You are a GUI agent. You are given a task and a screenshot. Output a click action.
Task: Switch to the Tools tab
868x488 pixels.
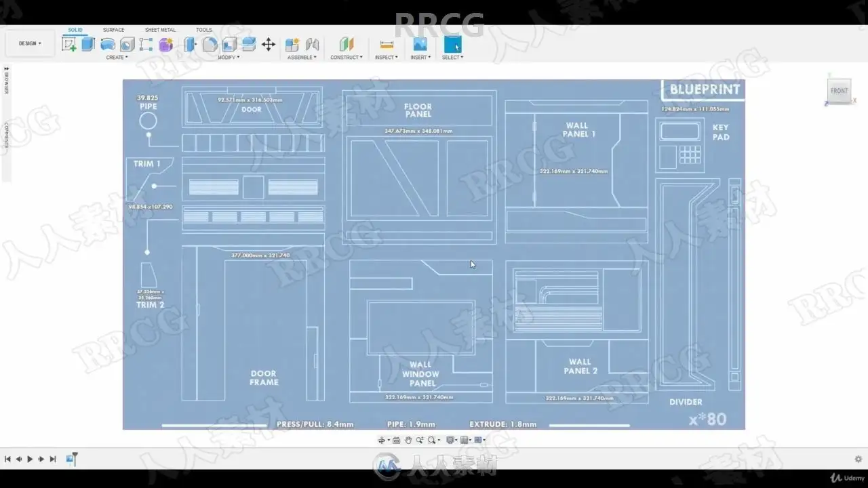click(204, 30)
